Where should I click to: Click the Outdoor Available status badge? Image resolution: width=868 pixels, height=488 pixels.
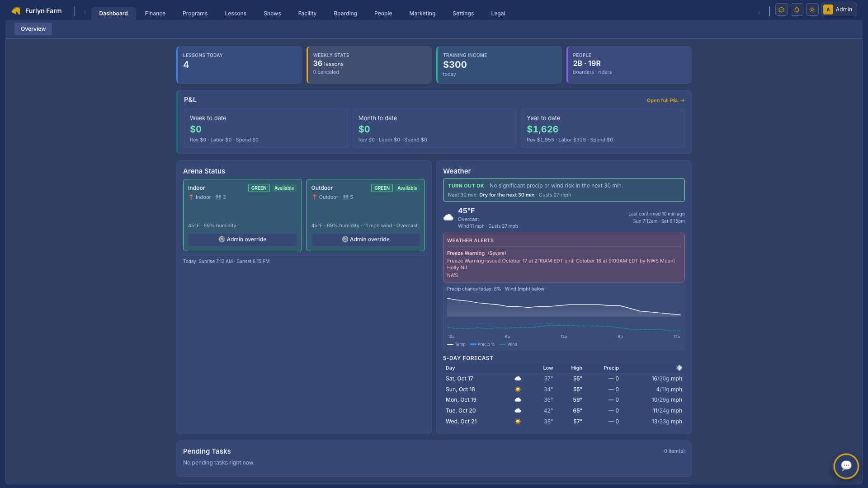click(407, 188)
